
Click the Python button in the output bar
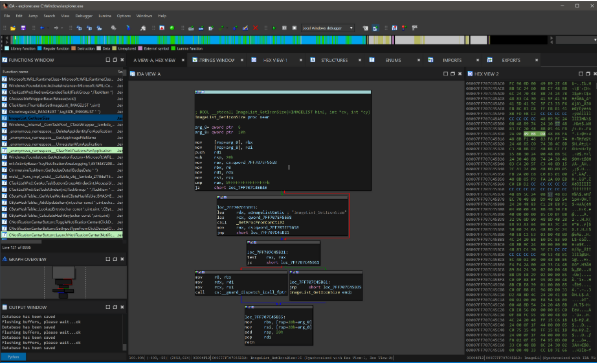click(13, 357)
